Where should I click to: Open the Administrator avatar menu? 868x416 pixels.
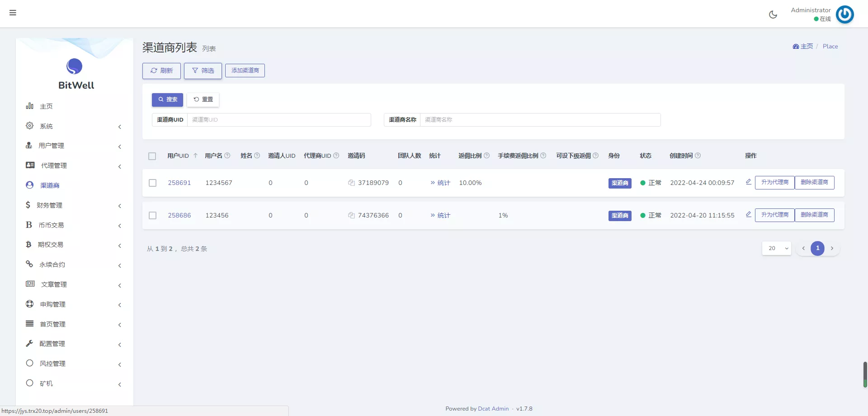(x=844, y=14)
